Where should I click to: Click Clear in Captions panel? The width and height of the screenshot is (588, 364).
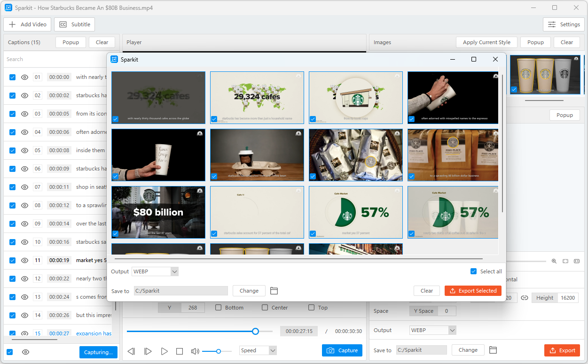(x=102, y=42)
